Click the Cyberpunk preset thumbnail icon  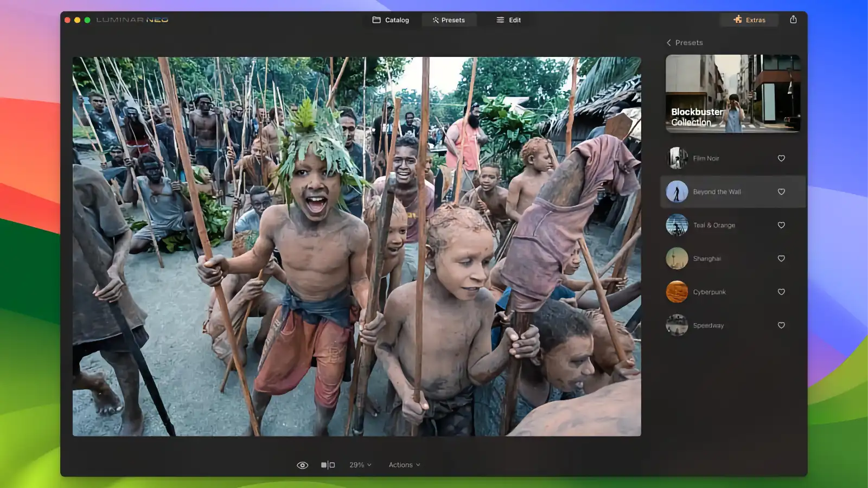click(x=676, y=292)
